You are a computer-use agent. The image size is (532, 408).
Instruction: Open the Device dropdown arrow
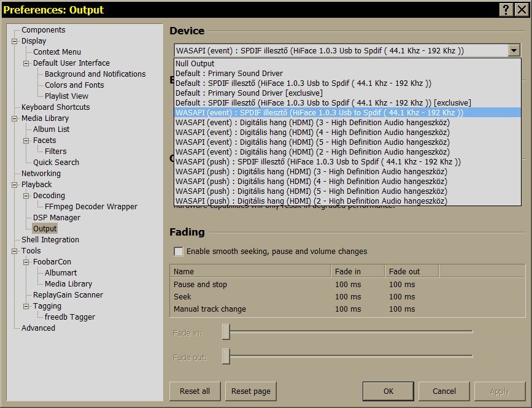(514, 50)
